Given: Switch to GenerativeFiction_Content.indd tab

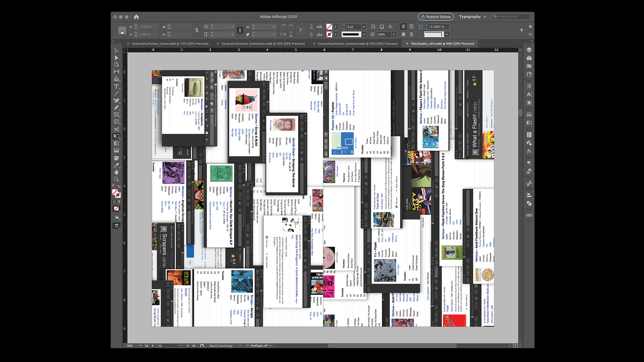Looking at the screenshot, I should pyautogui.click(x=358, y=44).
